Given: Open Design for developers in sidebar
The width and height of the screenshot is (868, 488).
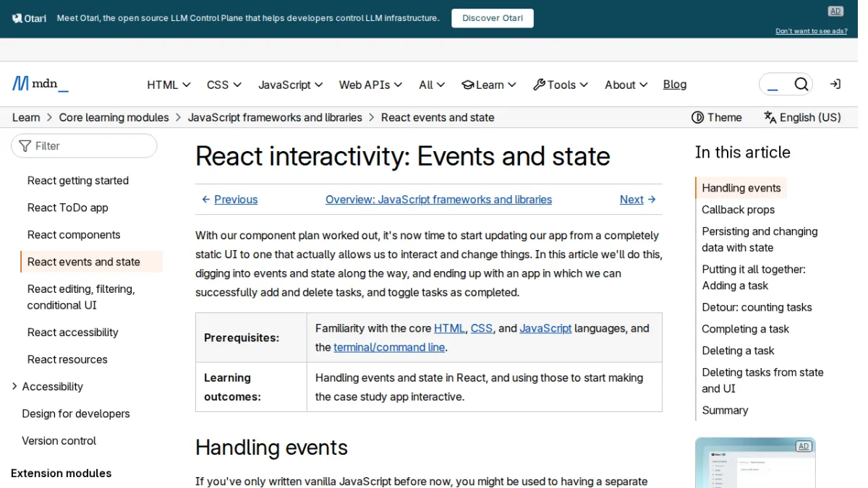Looking at the screenshot, I should (76, 414).
